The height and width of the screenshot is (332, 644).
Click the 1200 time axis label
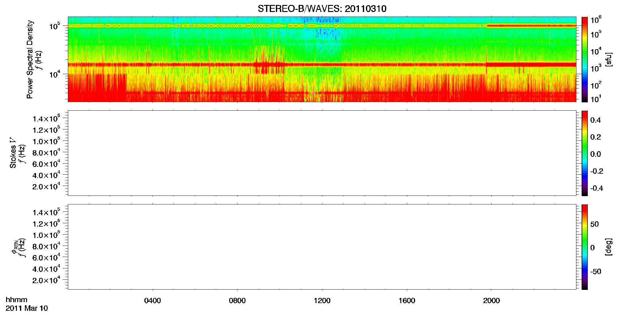pos(322,301)
